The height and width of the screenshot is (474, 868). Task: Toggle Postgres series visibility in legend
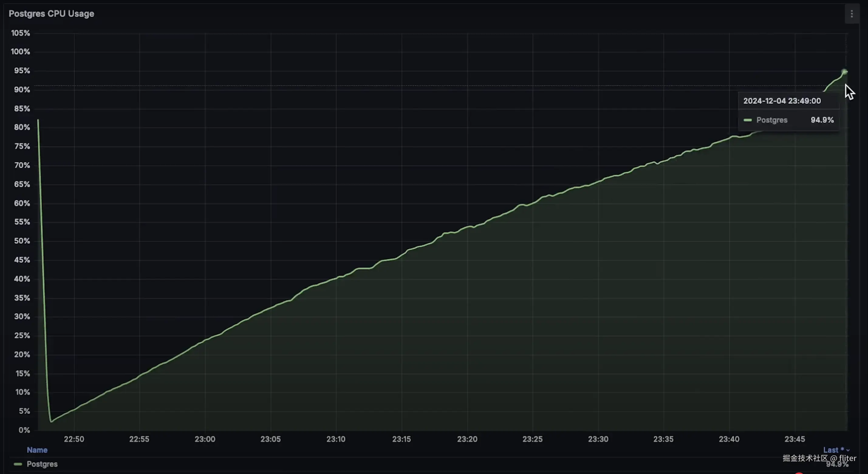pos(42,464)
